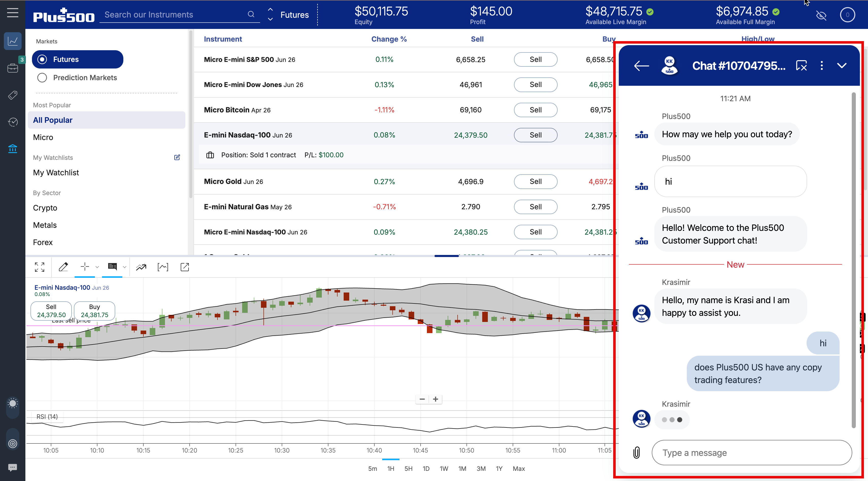The width and height of the screenshot is (868, 481).
Task: Click the position briefcase icon in Nasdaq row
Action: [x=210, y=155]
